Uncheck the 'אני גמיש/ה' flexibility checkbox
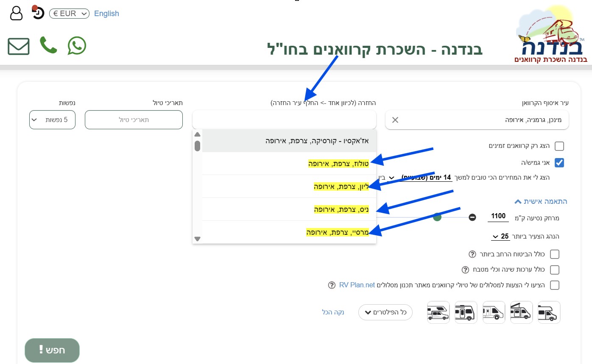The image size is (592, 364). click(559, 162)
